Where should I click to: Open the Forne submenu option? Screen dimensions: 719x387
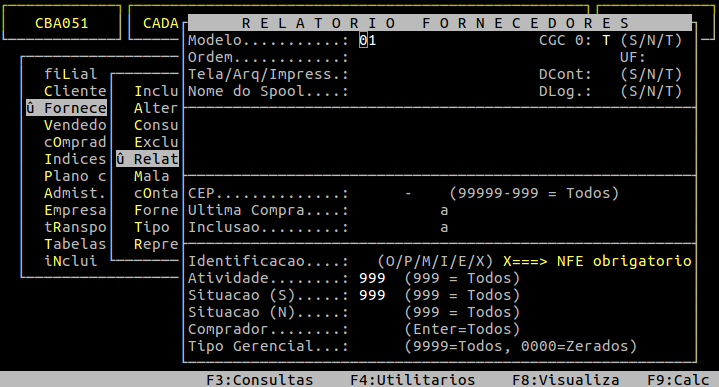(x=156, y=210)
